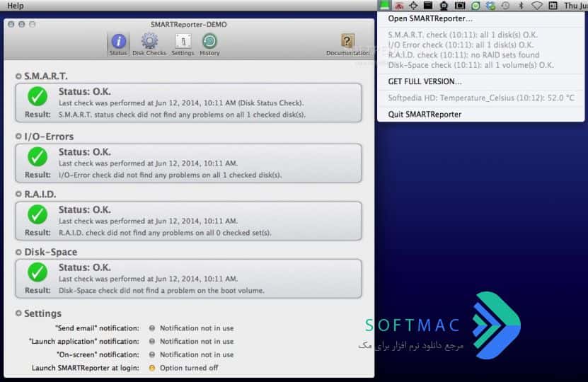
Task: Click the "Option turned off" text
Action: [189, 368]
